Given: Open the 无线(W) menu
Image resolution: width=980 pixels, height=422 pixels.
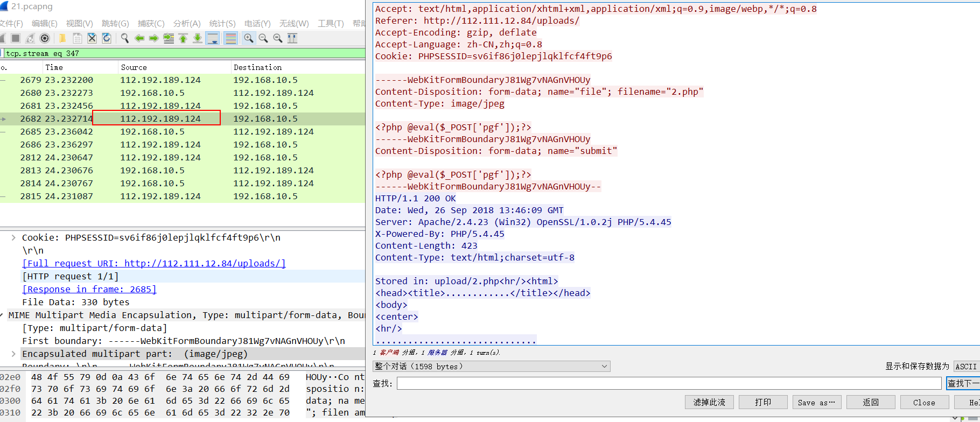Looking at the screenshot, I should coord(294,24).
